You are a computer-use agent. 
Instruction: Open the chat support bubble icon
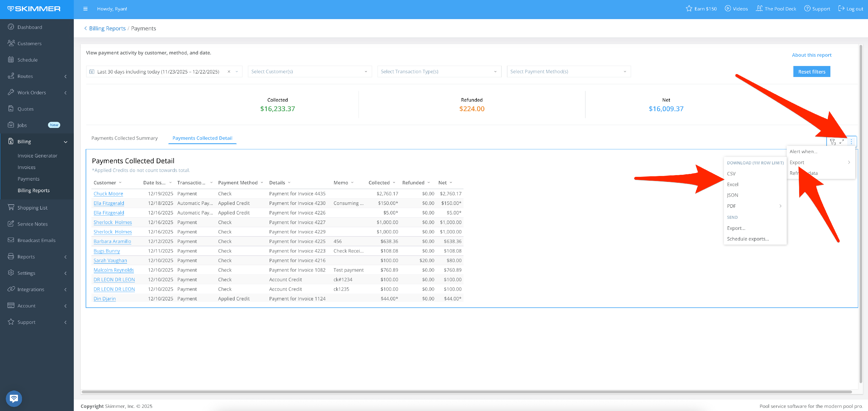click(14, 398)
